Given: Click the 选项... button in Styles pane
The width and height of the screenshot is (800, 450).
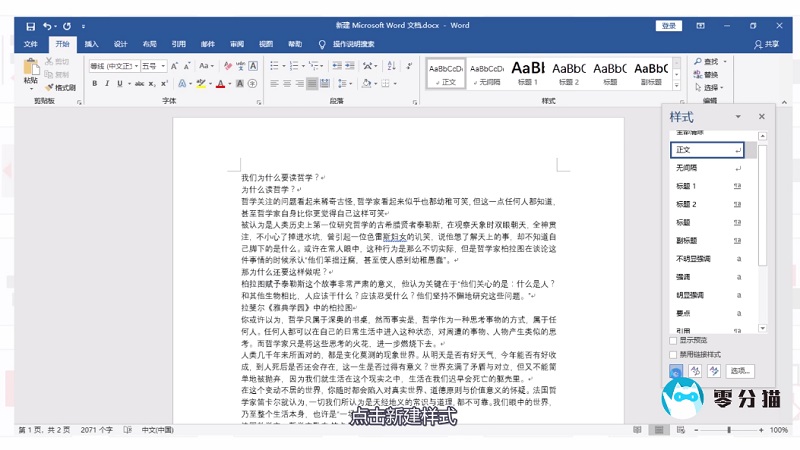Looking at the screenshot, I should coord(739,371).
